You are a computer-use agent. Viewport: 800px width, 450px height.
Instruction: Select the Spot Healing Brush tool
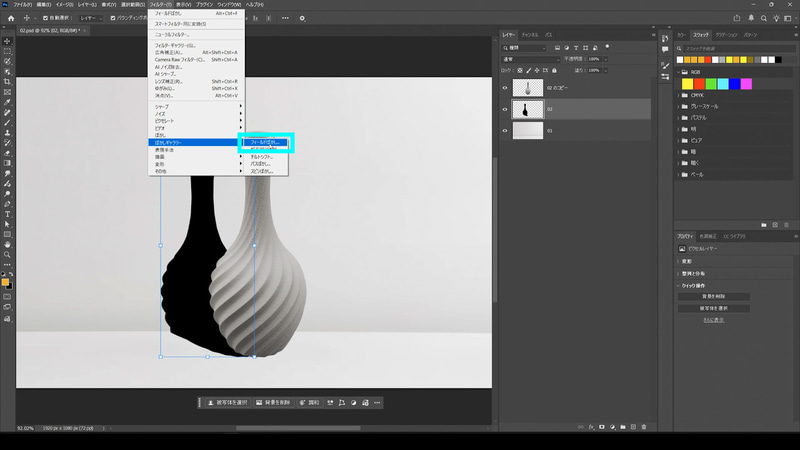[7, 112]
